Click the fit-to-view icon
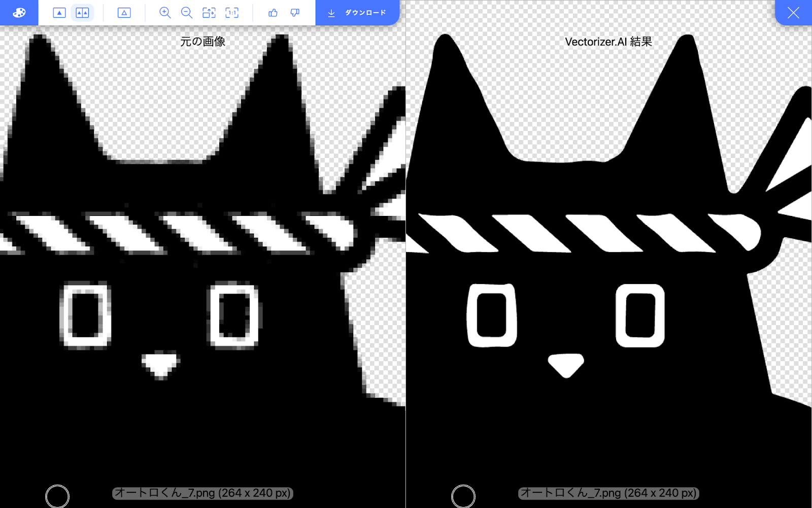The image size is (812, 508). (x=209, y=13)
